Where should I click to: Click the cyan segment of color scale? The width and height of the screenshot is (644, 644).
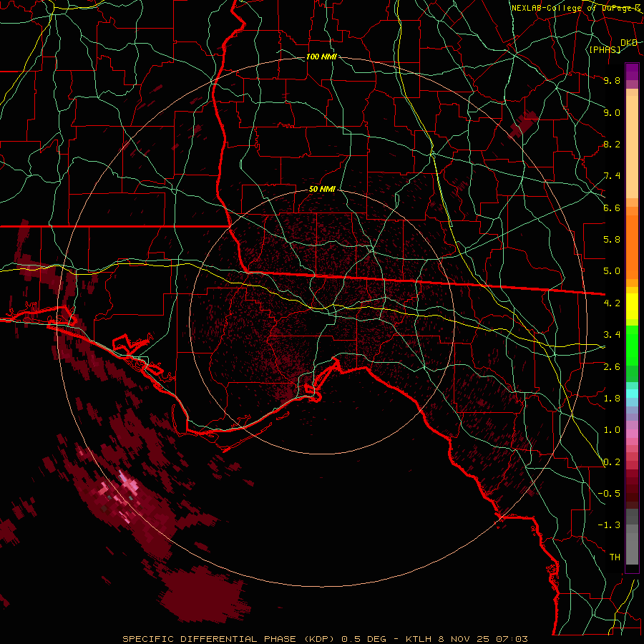pos(632,393)
